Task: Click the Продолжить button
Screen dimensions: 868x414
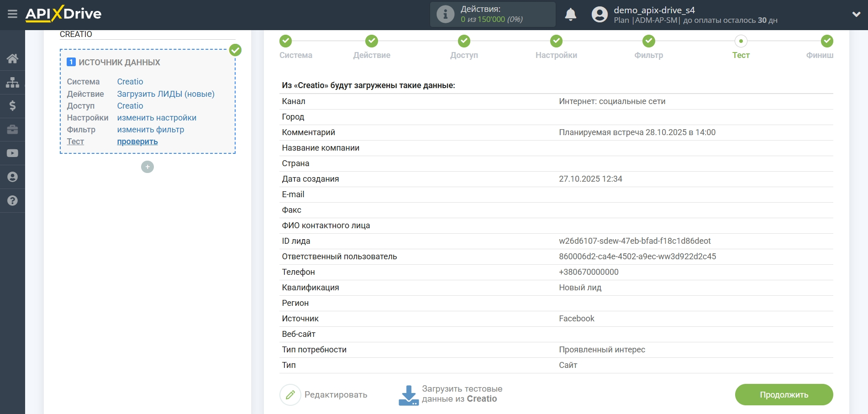Action: click(x=784, y=395)
